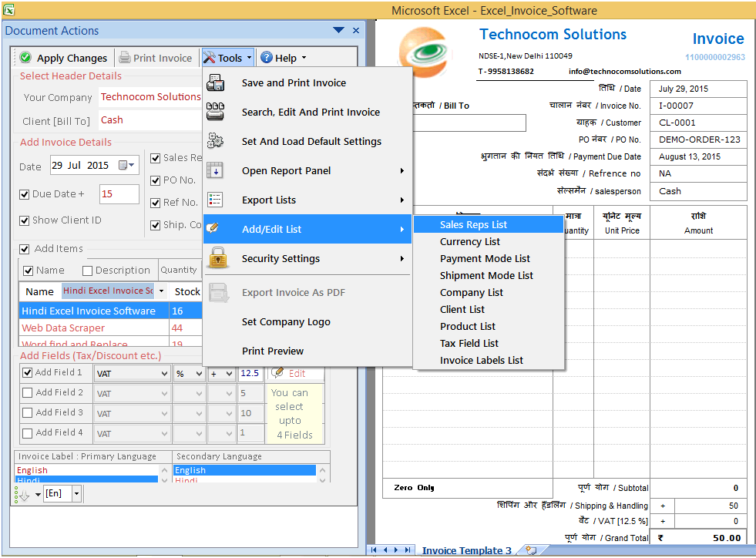Enable the Add Field 2 checkbox

click(28, 392)
